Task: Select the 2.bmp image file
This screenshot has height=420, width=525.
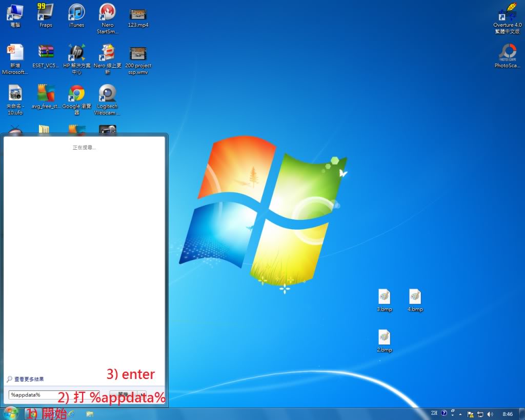Action: [385, 341]
